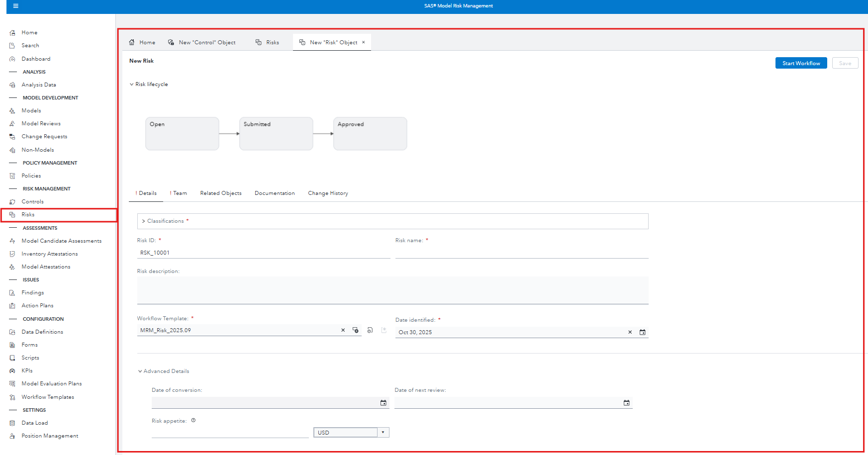Open Action Plans in the sidebar
This screenshot has height=455, width=868.
(x=37, y=305)
